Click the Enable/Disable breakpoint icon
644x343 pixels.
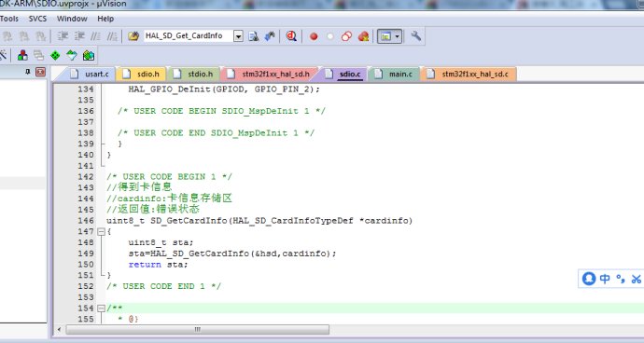click(329, 36)
